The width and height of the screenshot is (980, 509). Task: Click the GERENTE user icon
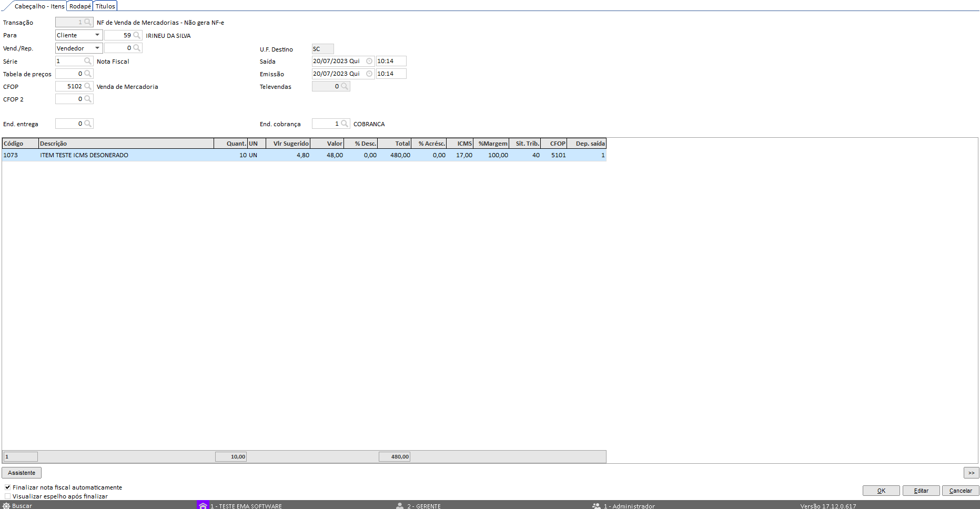400,506
